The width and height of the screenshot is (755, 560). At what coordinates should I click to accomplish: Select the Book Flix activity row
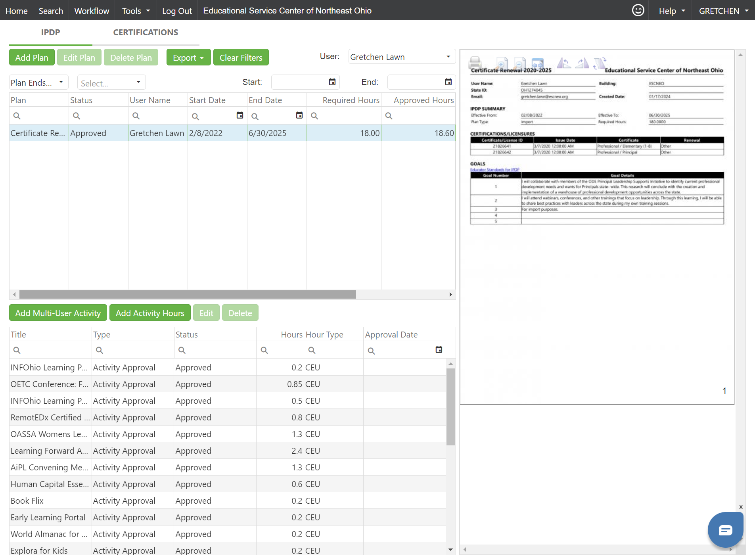coord(228,501)
